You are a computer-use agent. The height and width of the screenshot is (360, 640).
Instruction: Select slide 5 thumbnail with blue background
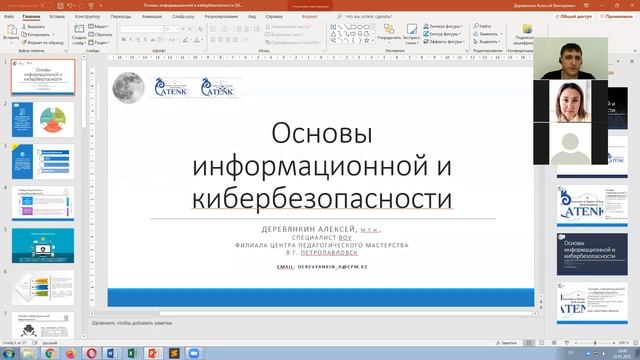point(43,246)
